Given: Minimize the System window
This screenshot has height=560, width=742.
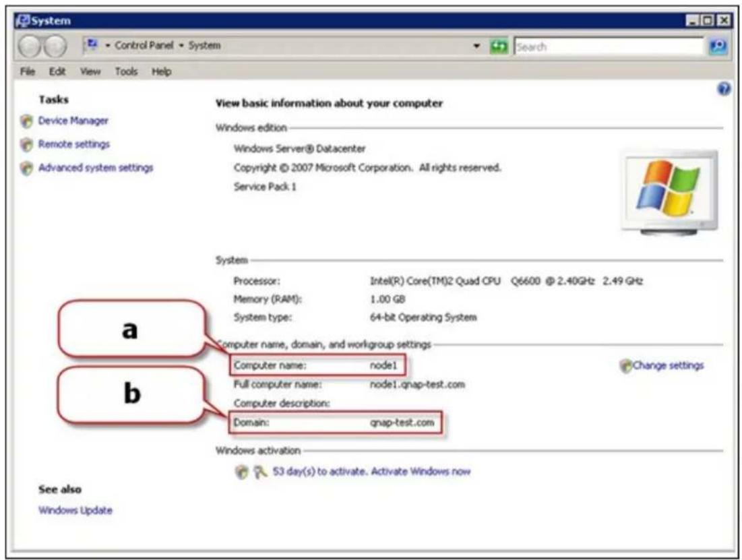Looking at the screenshot, I should 692,20.
